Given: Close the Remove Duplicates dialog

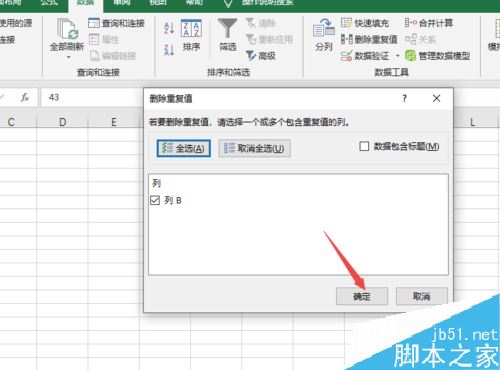Looking at the screenshot, I should pyautogui.click(x=436, y=98).
